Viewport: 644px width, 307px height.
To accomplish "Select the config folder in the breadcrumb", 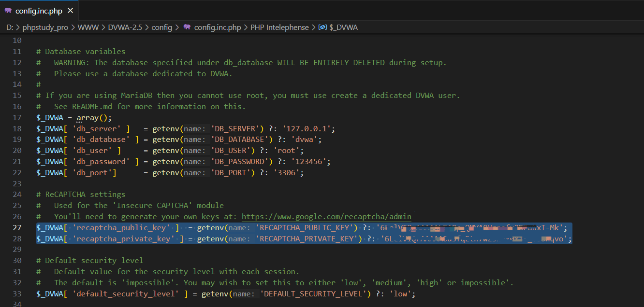I will point(161,28).
